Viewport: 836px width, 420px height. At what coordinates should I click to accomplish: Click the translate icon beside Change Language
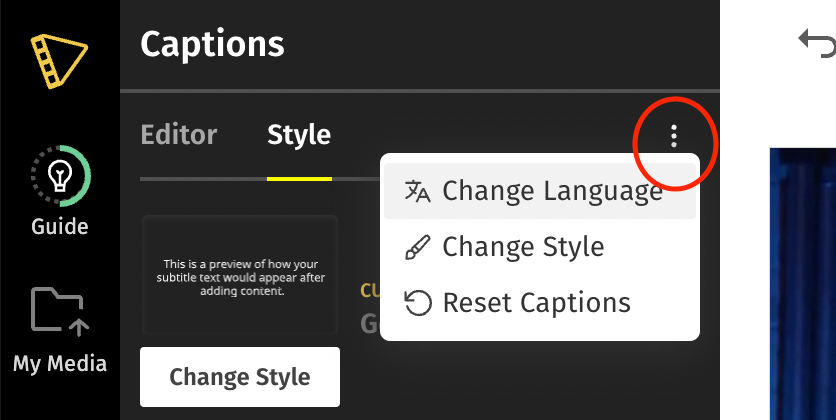tap(417, 191)
